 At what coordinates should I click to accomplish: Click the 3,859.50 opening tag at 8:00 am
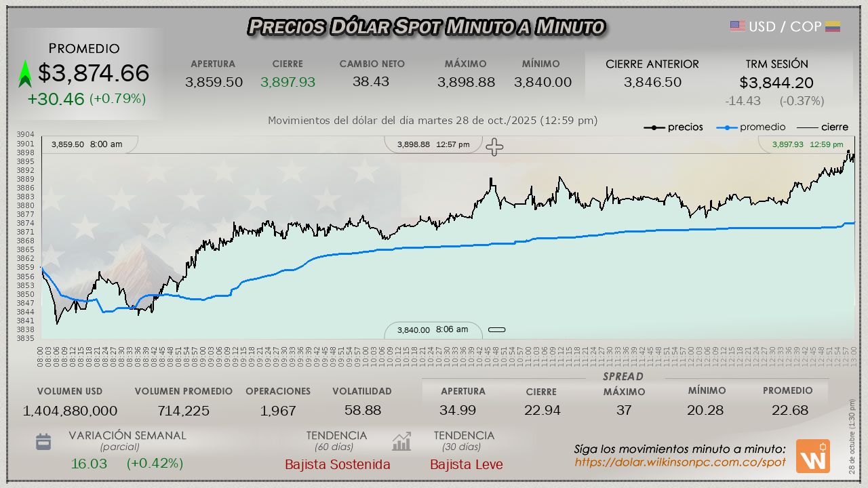(87, 144)
